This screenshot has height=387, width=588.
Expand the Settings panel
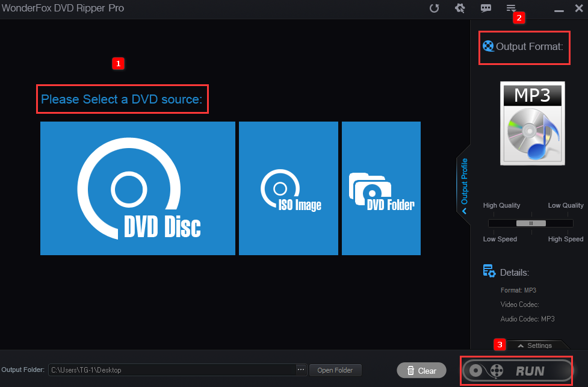(x=537, y=345)
